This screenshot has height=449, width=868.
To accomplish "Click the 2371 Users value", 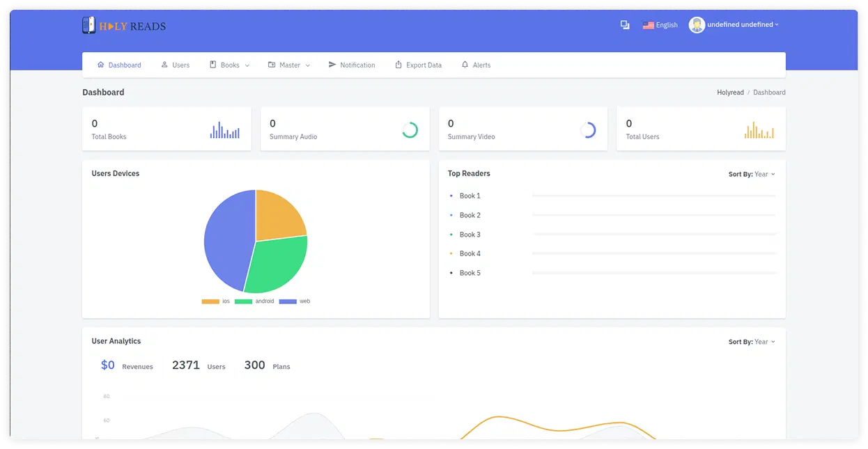I will (x=186, y=365).
